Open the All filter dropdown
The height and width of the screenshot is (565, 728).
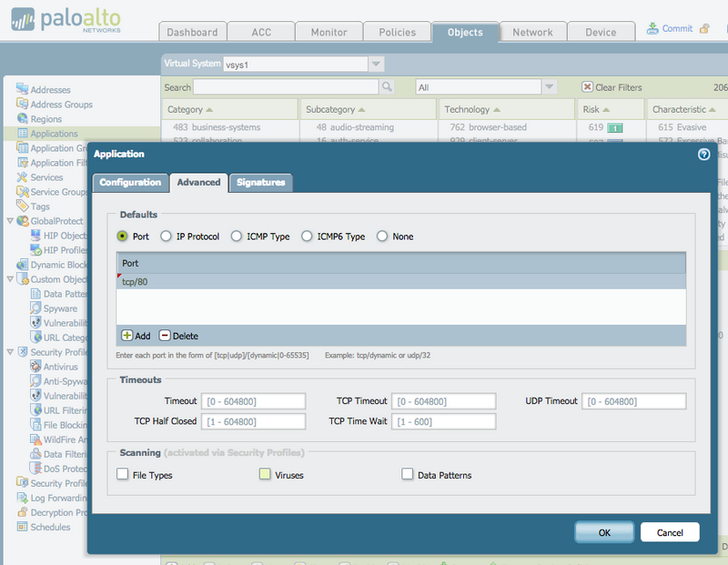click(550, 86)
